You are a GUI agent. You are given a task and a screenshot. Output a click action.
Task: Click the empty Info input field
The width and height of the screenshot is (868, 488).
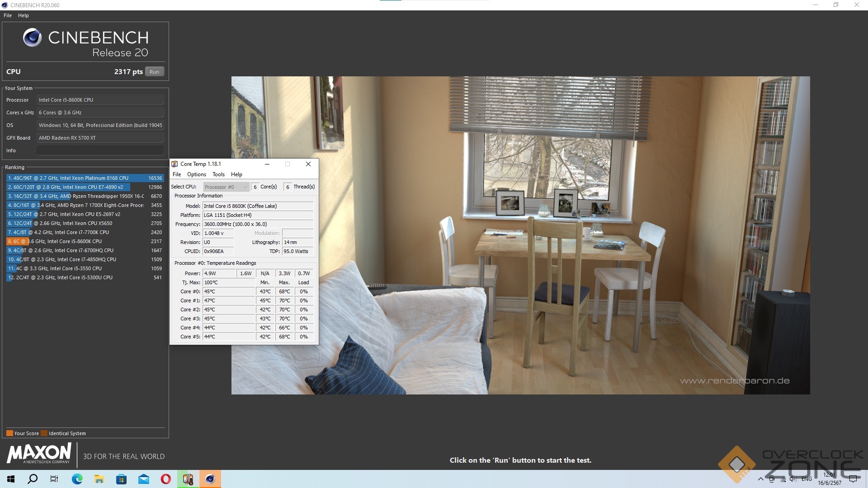100,150
